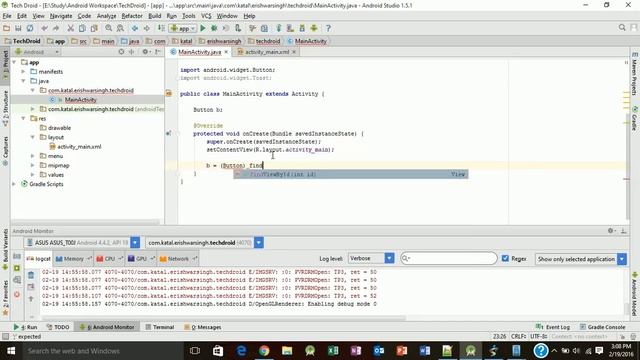640x360 pixels.
Task: Open the Gradle Console
Action: pos(602,327)
